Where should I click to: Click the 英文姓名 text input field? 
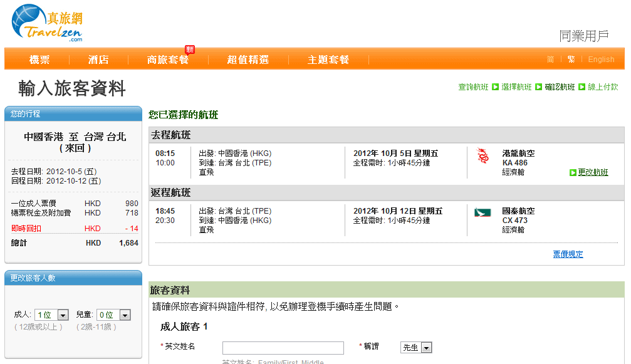[x=283, y=348]
